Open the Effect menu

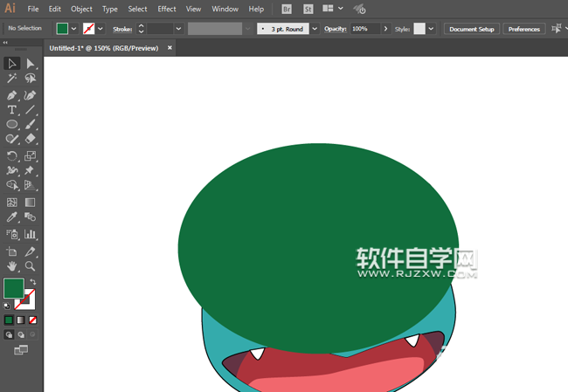coord(166,9)
